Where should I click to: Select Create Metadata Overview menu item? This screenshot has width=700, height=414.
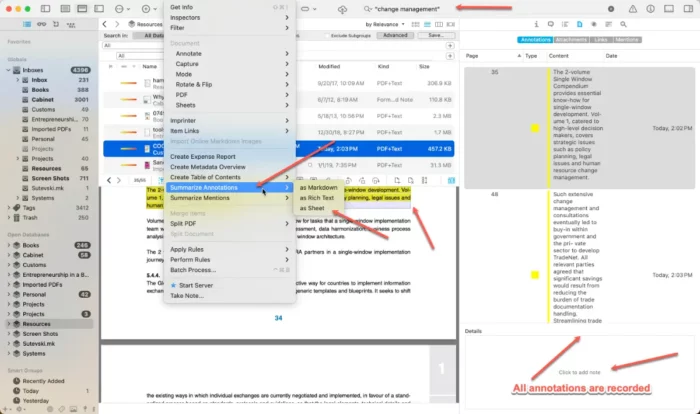click(229, 167)
